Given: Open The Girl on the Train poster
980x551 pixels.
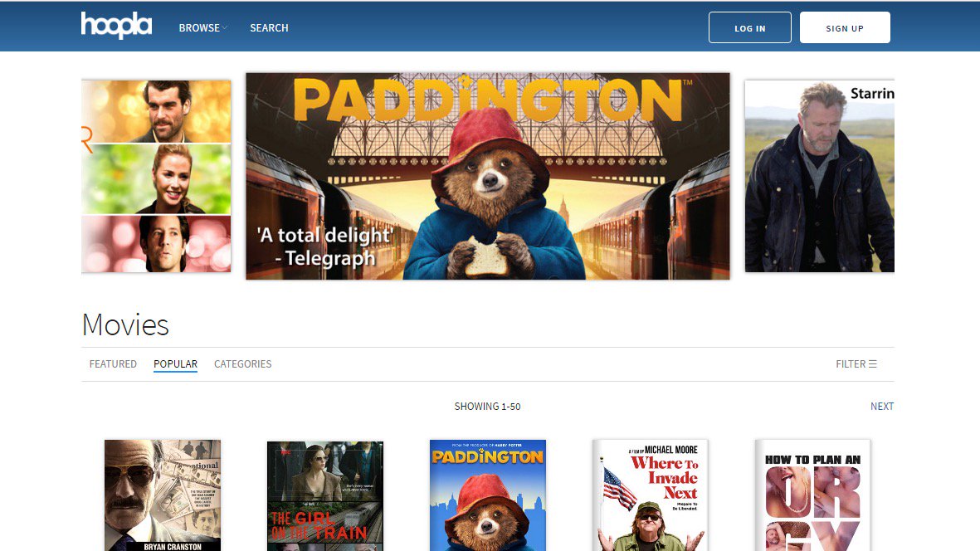Looking at the screenshot, I should point(325,495).
